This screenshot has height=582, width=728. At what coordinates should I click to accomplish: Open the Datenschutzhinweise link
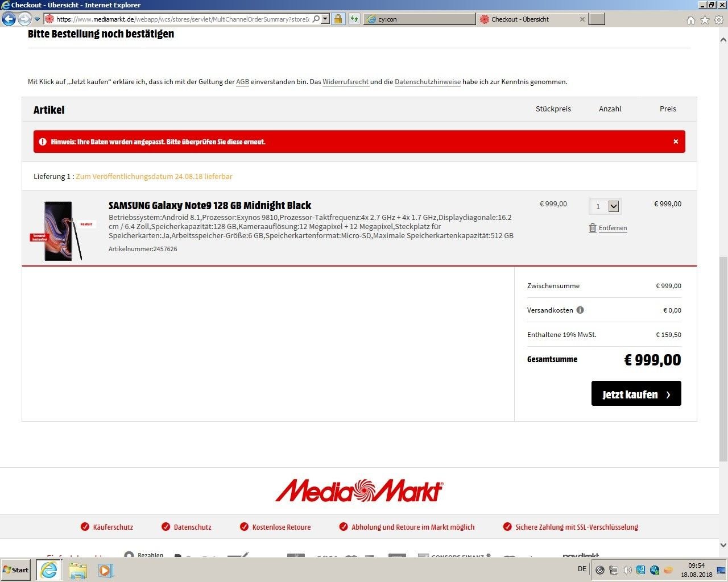[428, 82]
